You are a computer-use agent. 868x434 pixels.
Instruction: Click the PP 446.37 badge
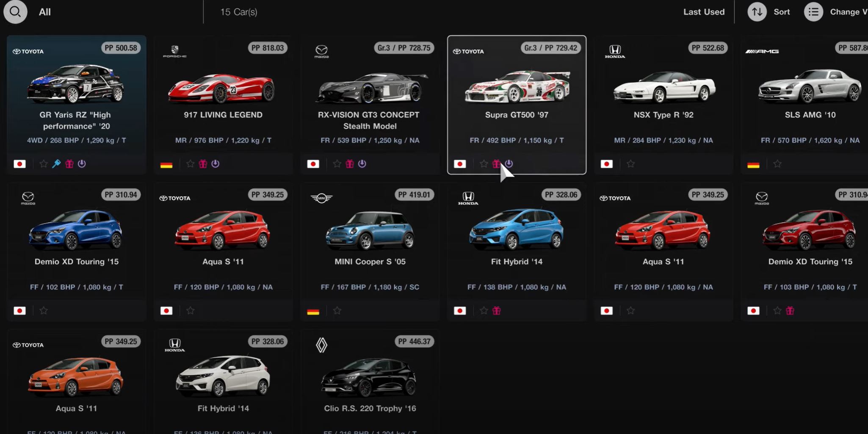point(414,342)
